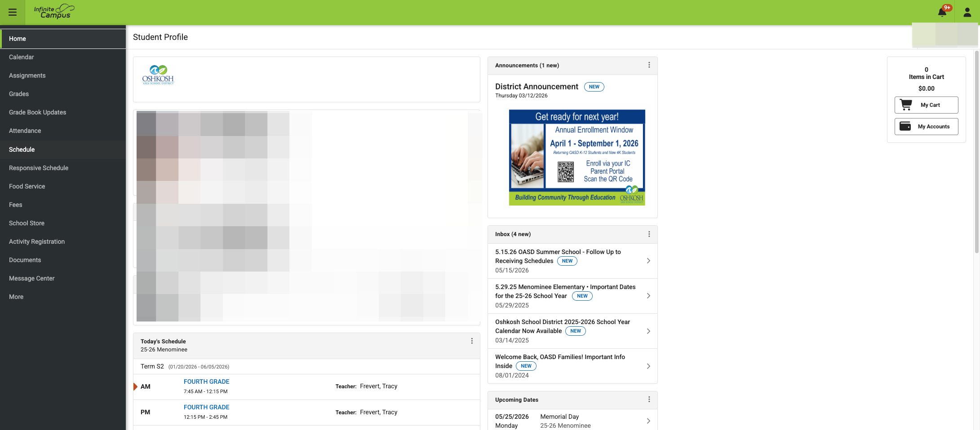This screenshot has width=980, height=430.
Task: Click the My Cart button
Action: 926,105
